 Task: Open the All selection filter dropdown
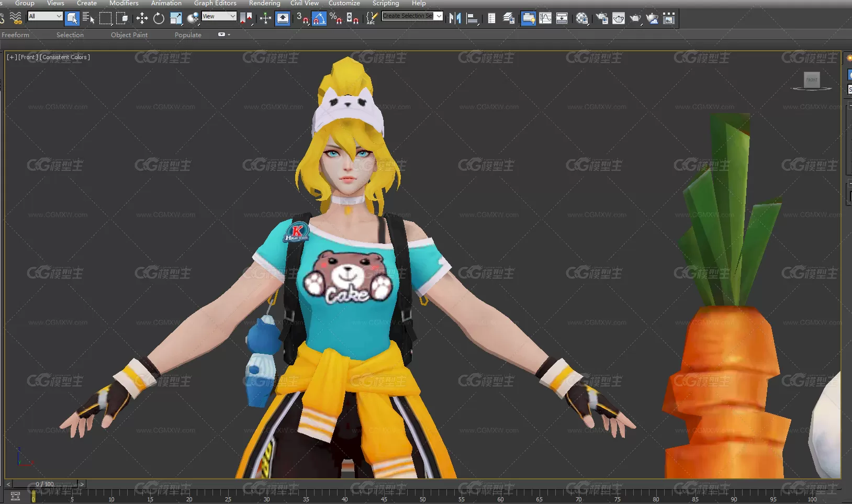coord(45,16)
